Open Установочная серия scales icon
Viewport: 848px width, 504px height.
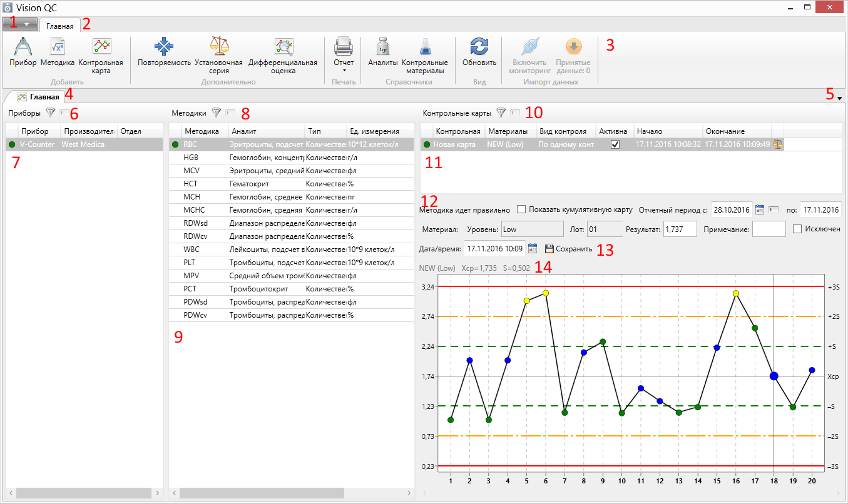pos(218,56)
